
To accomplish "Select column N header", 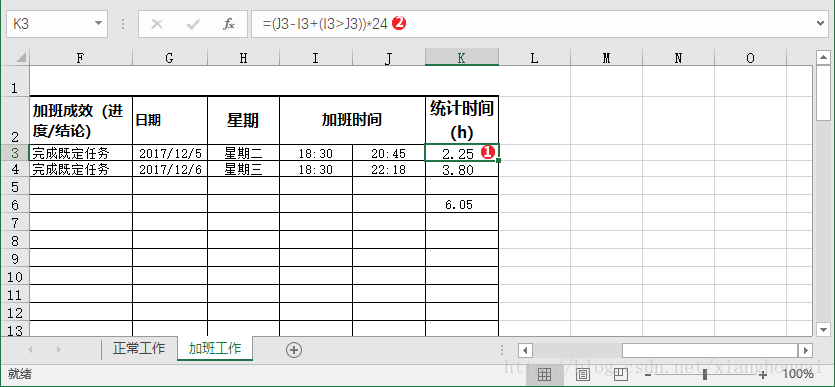I will click(678, 58).
